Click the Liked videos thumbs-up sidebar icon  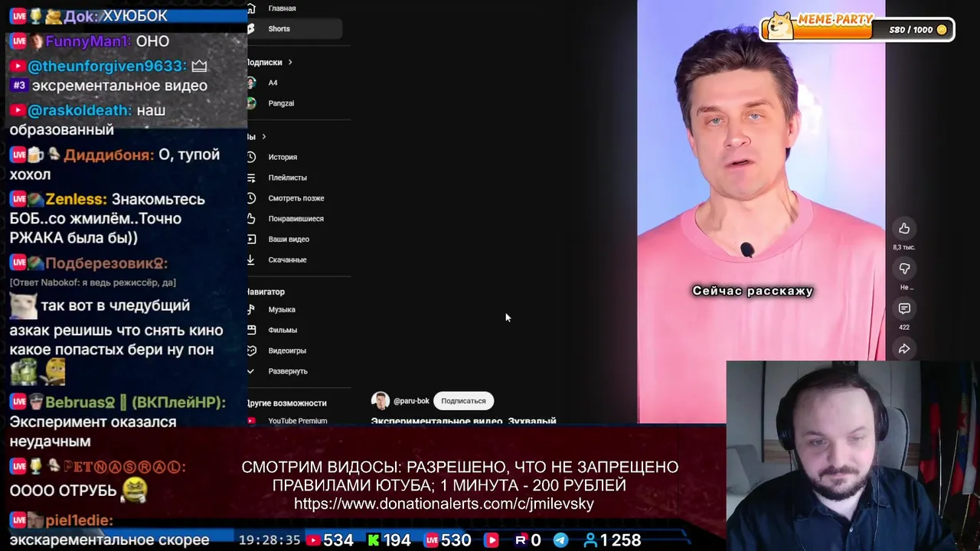coord(250,219)
